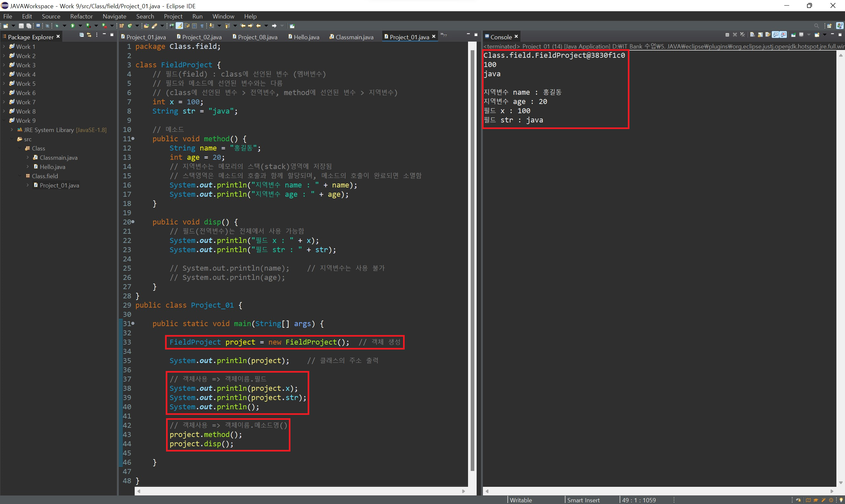This screenshot has height=504, width=845.
Task: Click Collapse All in Package Explorer
Action: tap(82, 35)
